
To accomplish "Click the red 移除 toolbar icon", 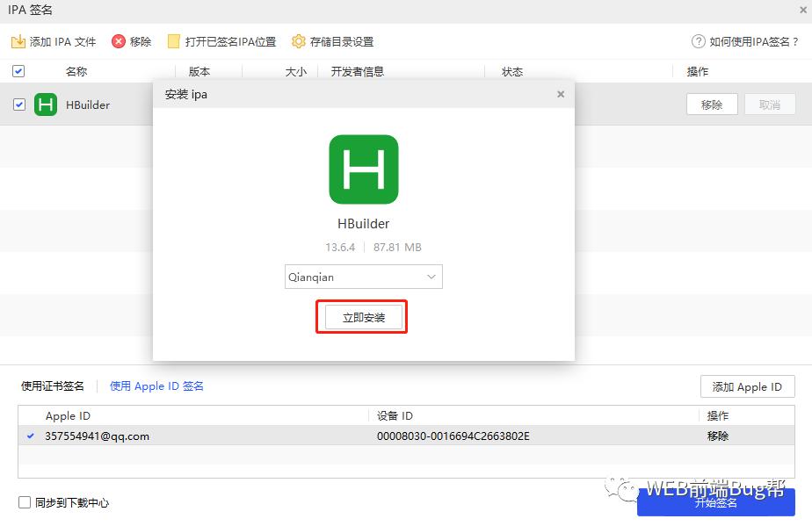I will click(116, 40).
